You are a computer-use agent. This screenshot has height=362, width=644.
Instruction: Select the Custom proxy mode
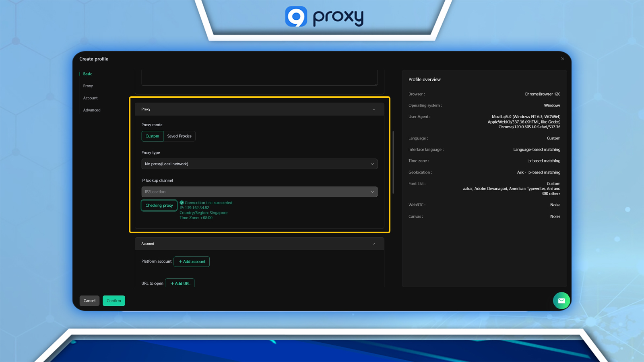(152, 136)
